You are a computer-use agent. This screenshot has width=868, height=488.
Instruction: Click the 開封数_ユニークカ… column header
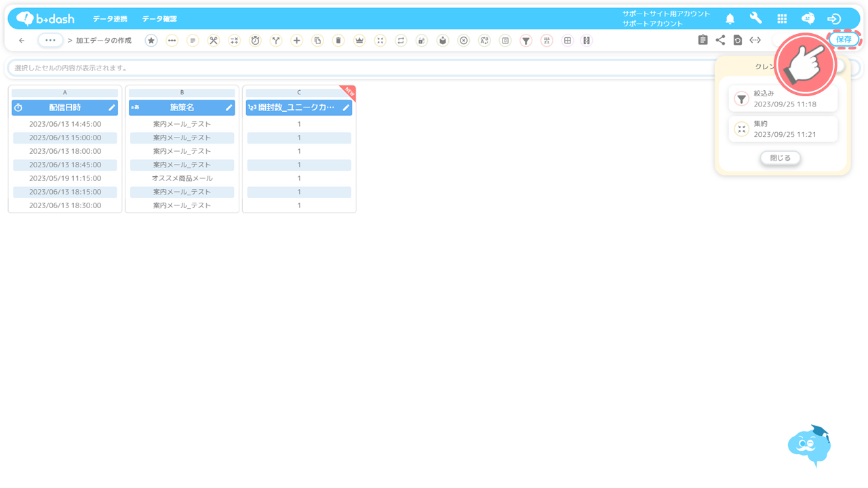pos(299,108)
